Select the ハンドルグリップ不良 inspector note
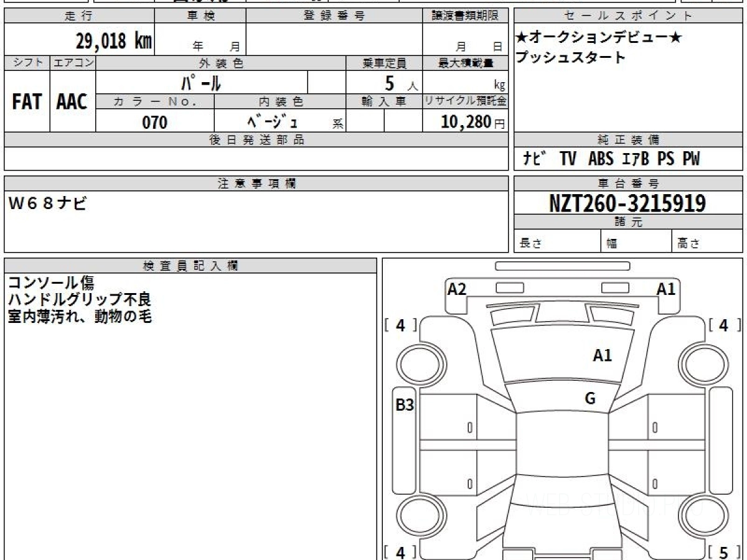 click(x=80, y=300)
